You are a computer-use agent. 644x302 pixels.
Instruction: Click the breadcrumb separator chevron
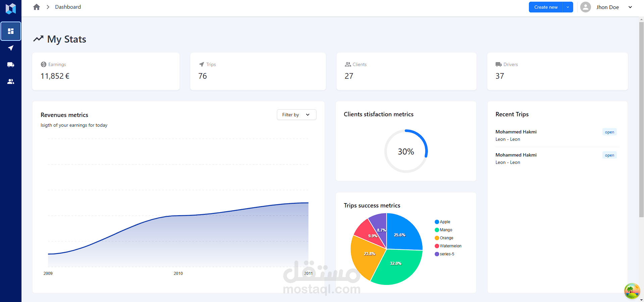click(48, 7)
